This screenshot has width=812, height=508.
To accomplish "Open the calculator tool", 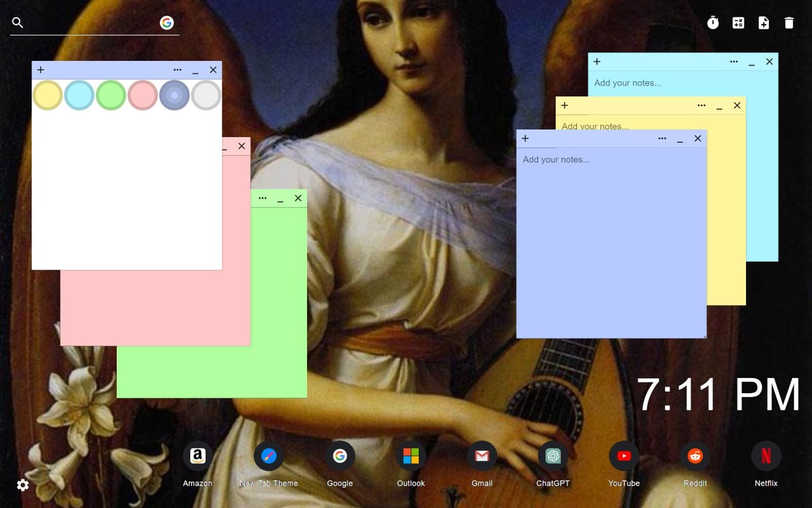I will 738,23.
